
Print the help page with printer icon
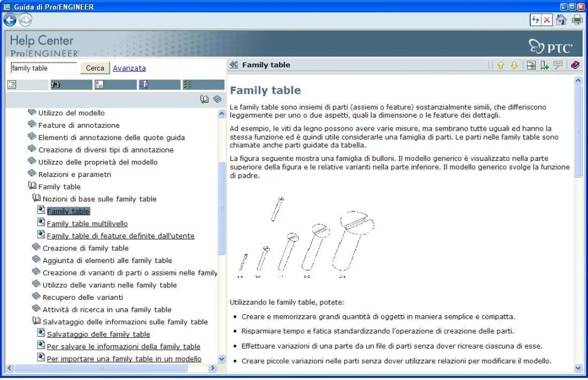pyautogui.click(x=577, y=20)
